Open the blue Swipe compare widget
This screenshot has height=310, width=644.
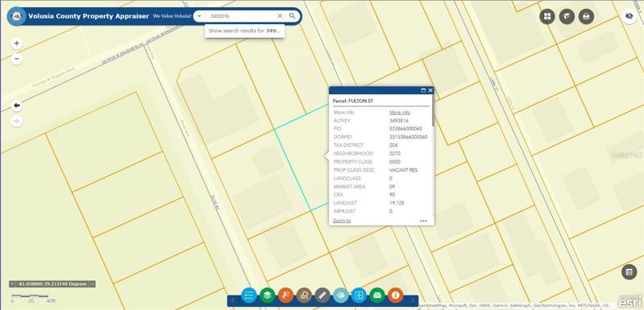pyautogui.click(x=359, y=295)
